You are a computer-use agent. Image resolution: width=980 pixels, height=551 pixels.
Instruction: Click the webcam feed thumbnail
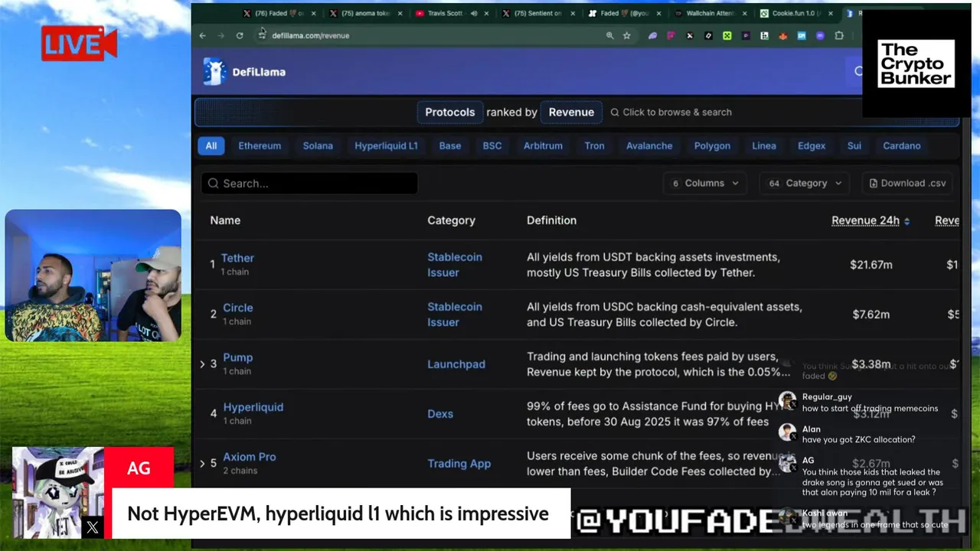(x=93, y=275)
